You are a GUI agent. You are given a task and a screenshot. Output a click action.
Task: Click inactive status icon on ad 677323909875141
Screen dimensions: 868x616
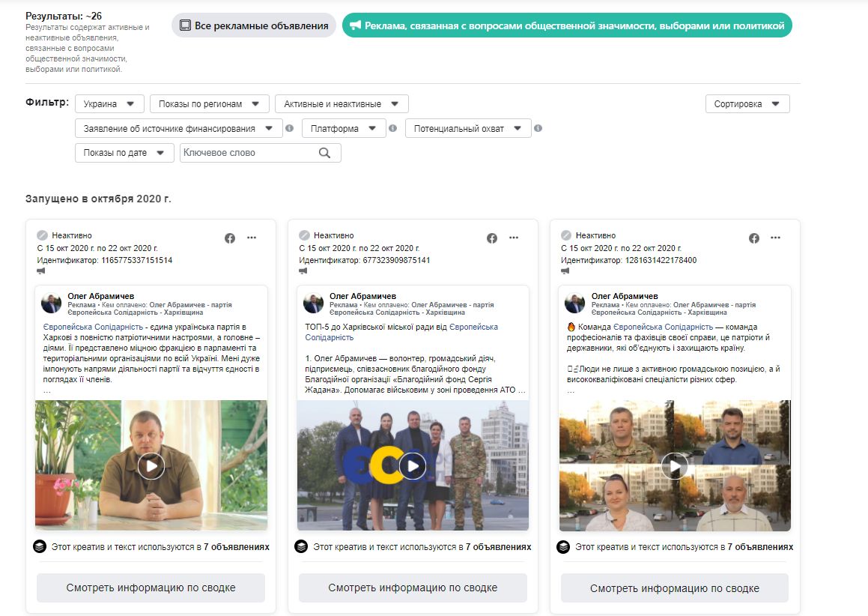304,235
